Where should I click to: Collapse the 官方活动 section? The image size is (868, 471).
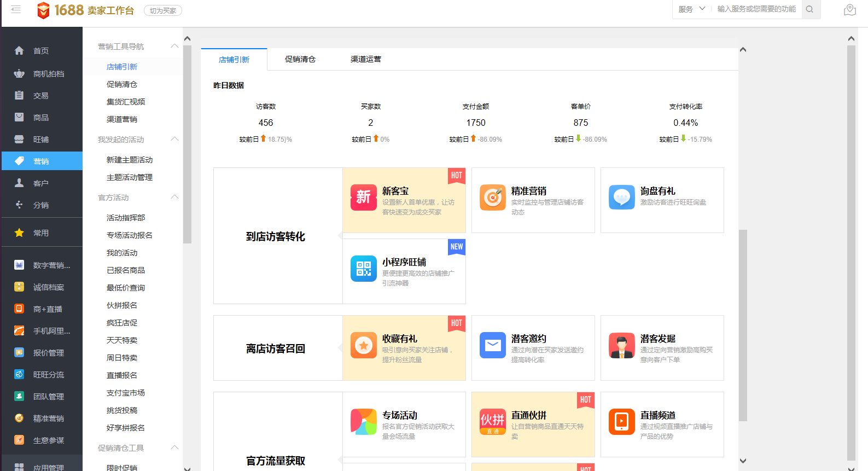point(174,197)
